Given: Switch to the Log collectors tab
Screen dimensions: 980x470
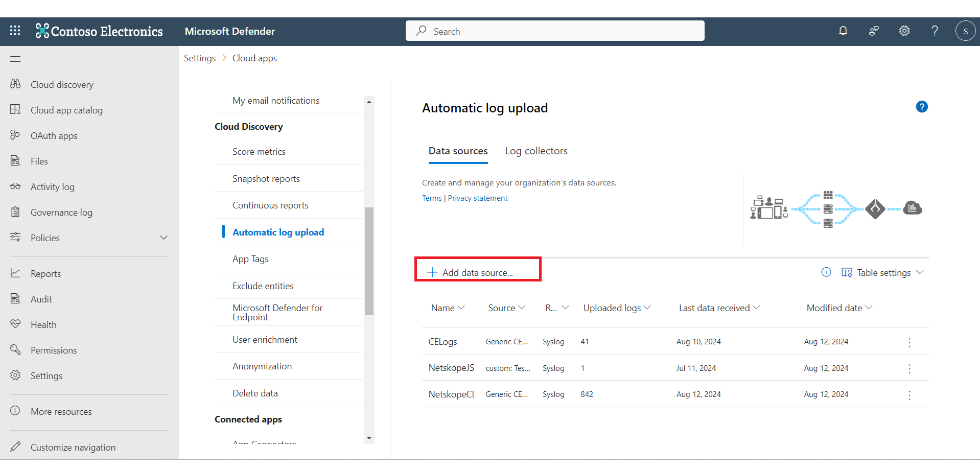Looking at the screenshot, I should pos(536,151).
